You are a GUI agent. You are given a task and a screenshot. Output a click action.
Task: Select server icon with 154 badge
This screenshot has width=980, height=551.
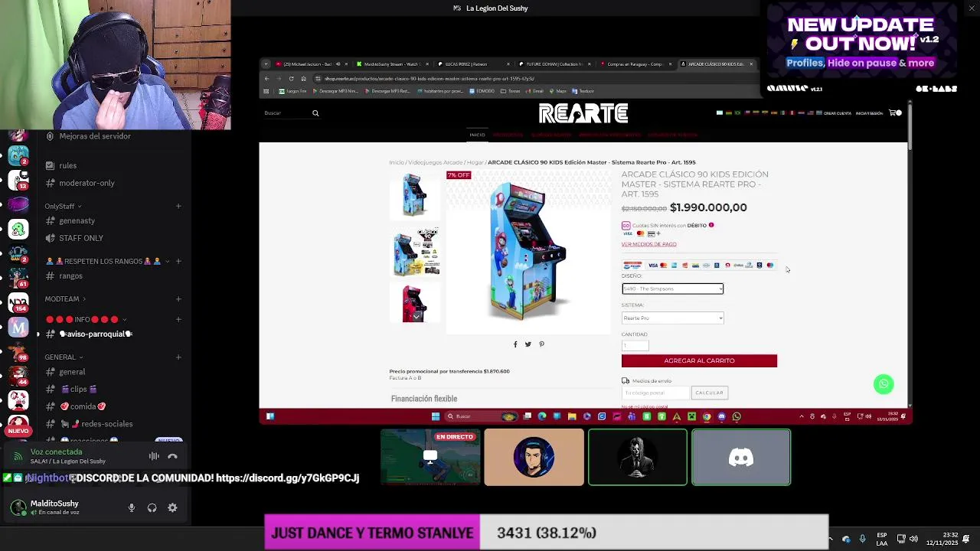pos(18,302)
